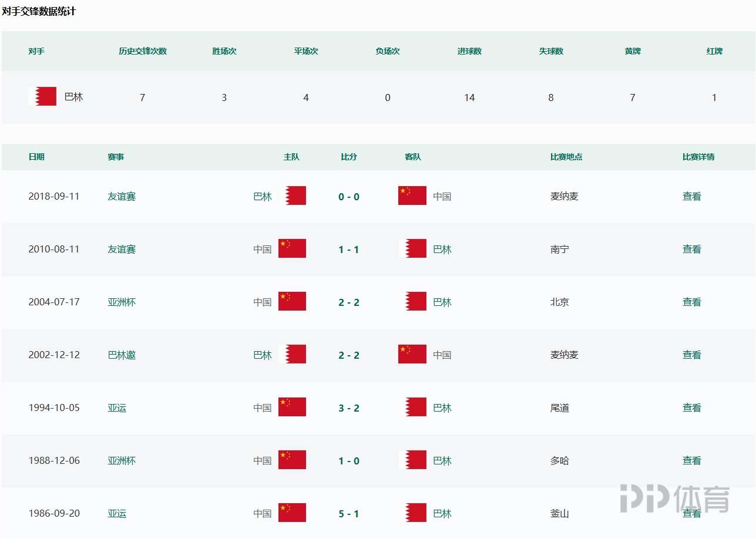Click the goals scored value 14
This screenshot has width=756, height=539.
tap(469, 97)
